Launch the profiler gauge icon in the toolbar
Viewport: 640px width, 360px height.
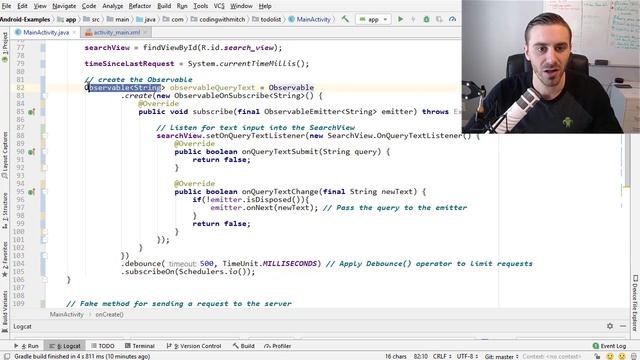(452, 19)
